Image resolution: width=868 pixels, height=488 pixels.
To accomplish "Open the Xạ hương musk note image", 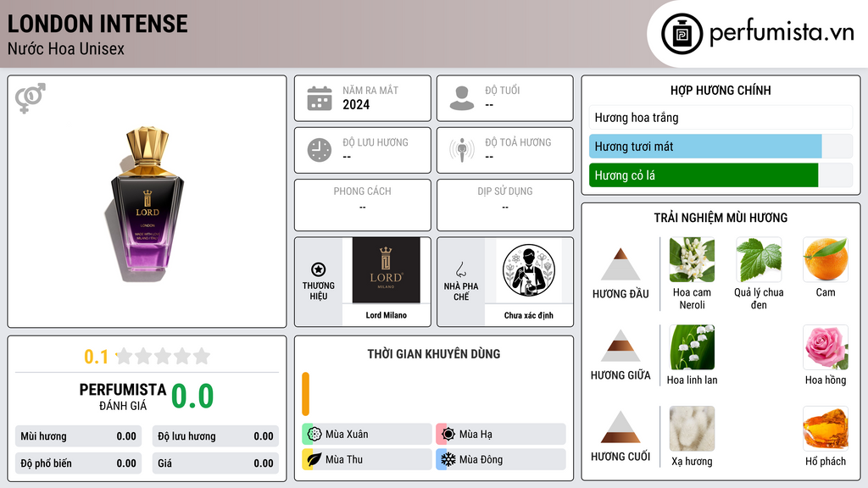I will click(692, 429).
